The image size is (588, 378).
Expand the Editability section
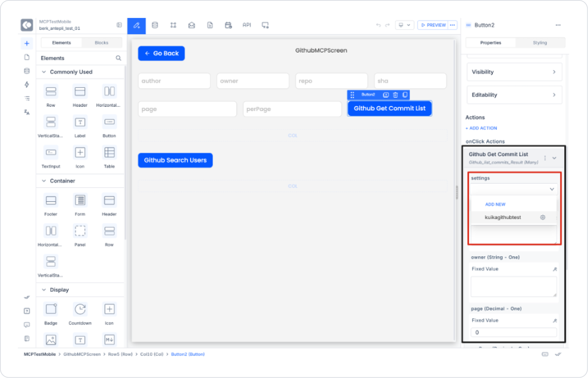pyautogui.click(x=514, y=95)
